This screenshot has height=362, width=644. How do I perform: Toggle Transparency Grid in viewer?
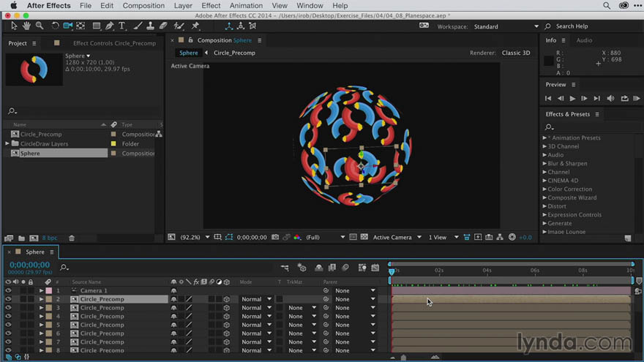pyautogui.click(x=364, y=237)
